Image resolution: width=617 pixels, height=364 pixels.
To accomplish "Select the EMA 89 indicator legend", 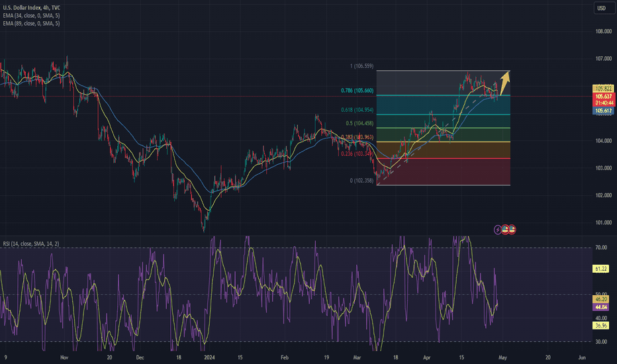I will pos(32,23).
